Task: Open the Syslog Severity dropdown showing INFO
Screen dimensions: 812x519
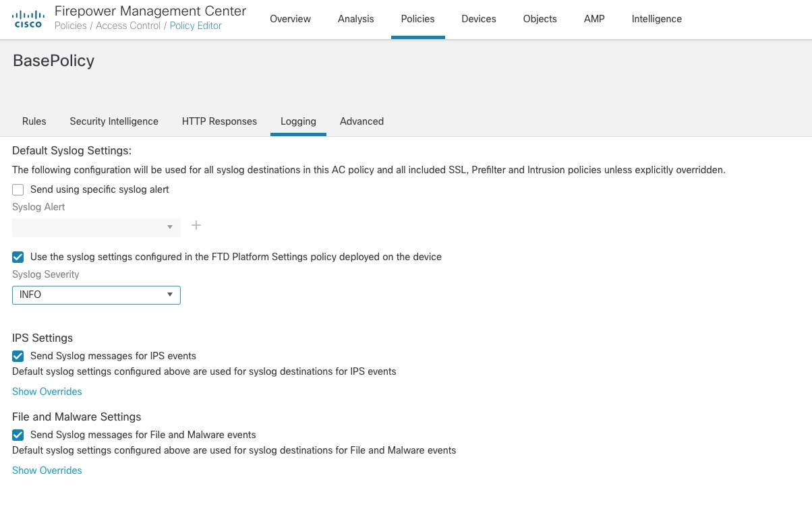Action: tap(96, 295)
